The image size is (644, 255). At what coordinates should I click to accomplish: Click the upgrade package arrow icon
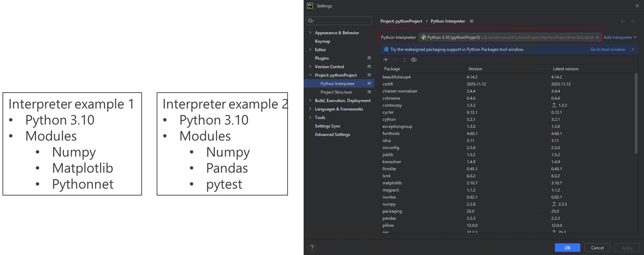click(404, 59)
